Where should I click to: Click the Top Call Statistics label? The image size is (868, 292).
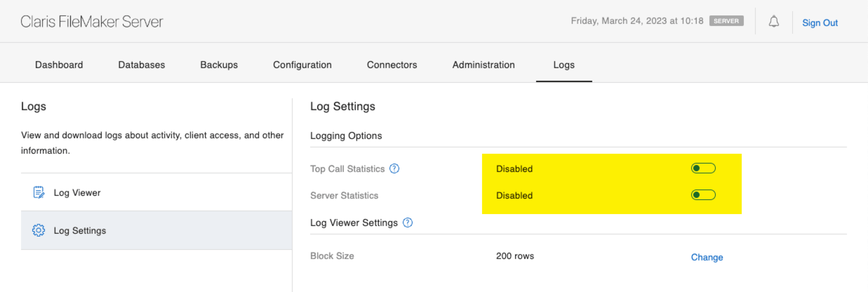coord(347,169)
